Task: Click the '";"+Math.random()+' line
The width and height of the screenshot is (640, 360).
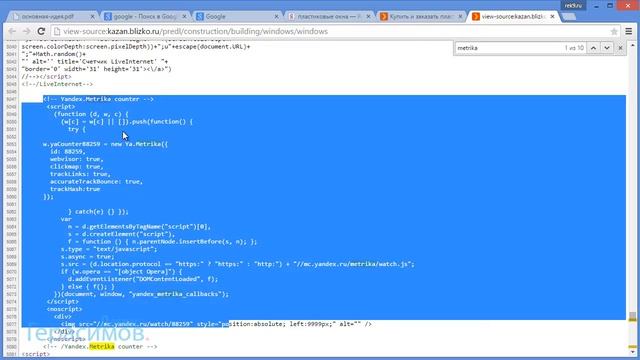Action: coord(54,54)
